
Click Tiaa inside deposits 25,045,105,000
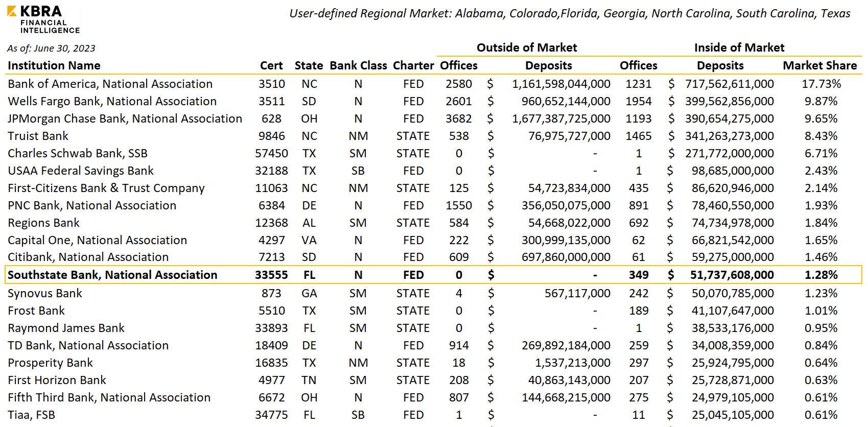733,415
